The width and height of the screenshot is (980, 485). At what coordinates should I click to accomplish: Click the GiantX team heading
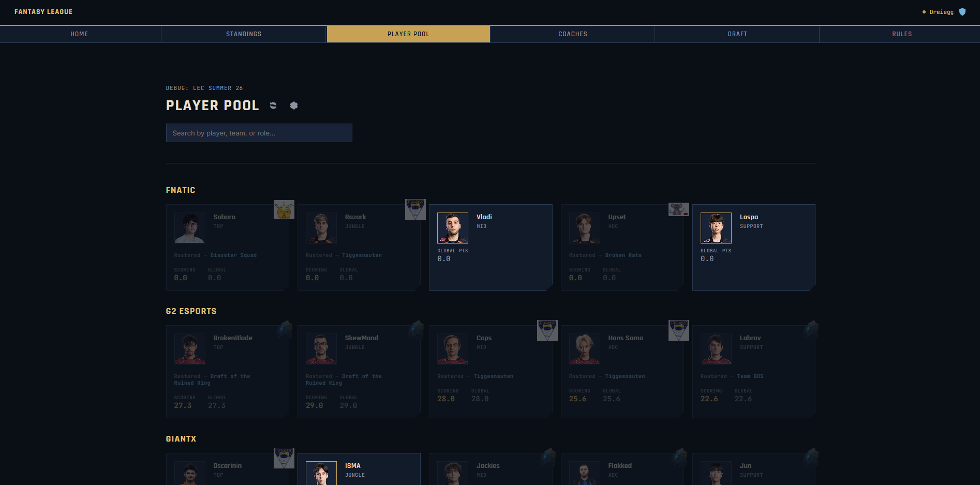coord(181,439)
